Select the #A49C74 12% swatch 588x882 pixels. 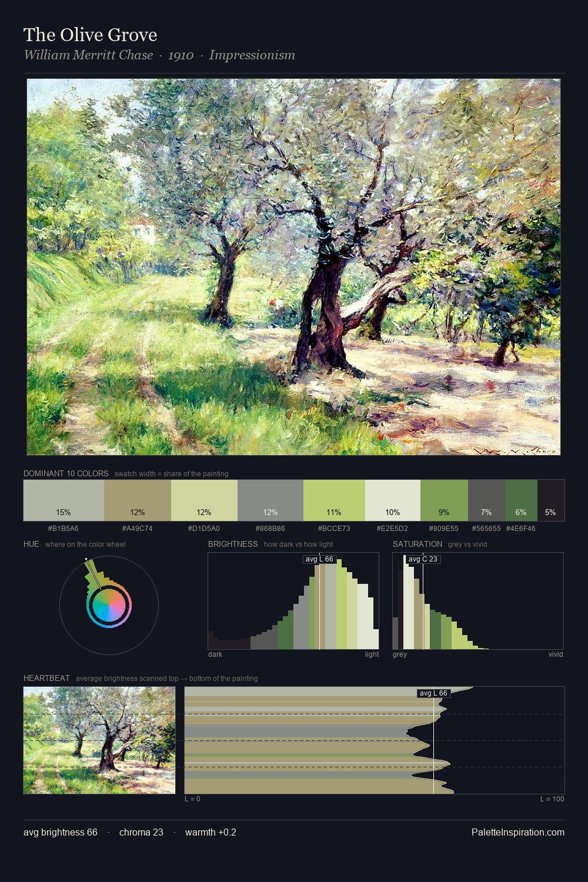tap(138, 500)
